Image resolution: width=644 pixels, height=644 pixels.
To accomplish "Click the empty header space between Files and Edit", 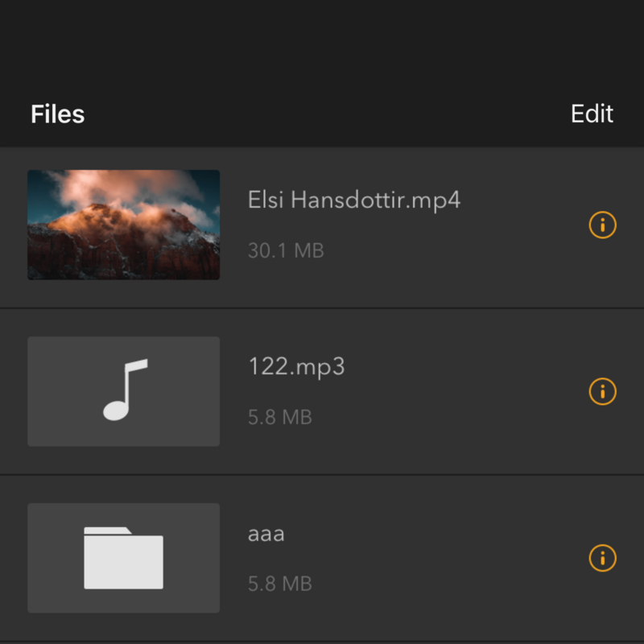I will click(322, 114).
